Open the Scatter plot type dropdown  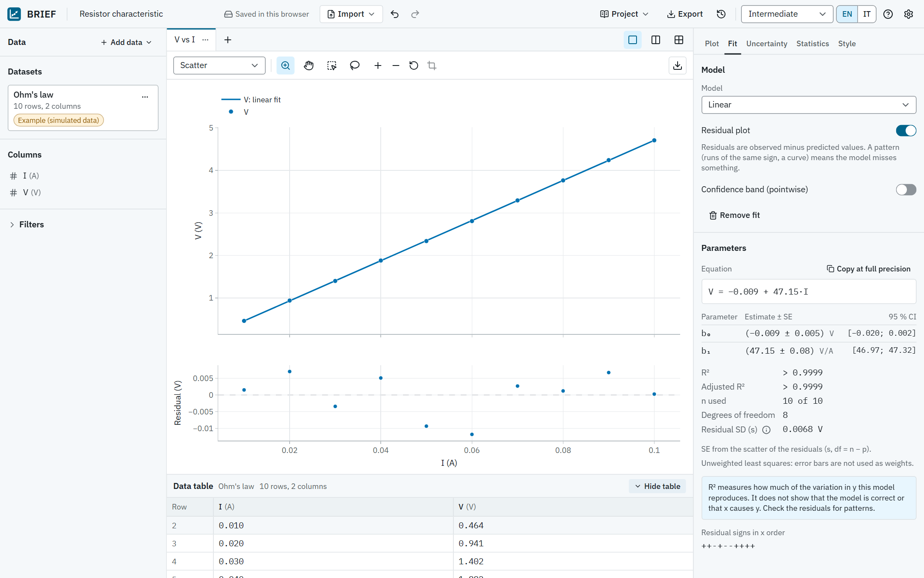pyautogui.click(x=219, y=66)
